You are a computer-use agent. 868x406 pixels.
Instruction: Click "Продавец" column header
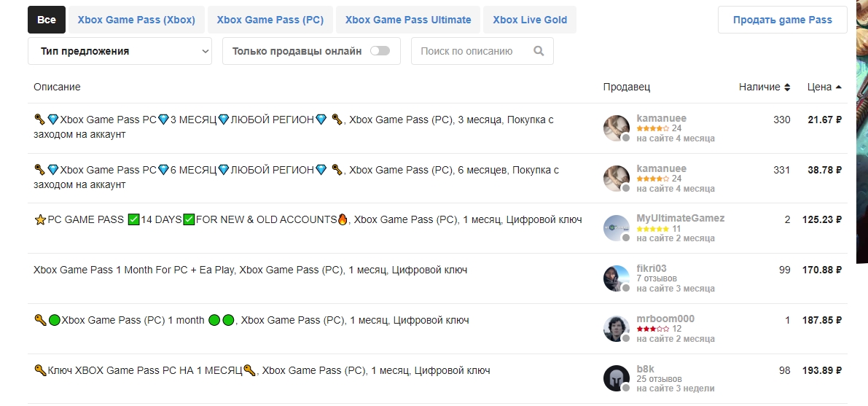pyautogui.click(x=627, y=87)
